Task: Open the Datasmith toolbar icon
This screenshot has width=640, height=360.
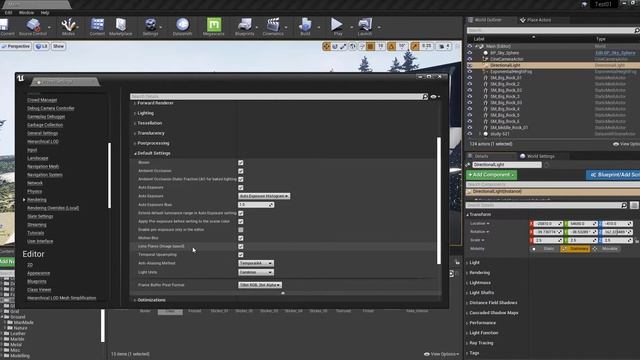Action: [182, 27]
